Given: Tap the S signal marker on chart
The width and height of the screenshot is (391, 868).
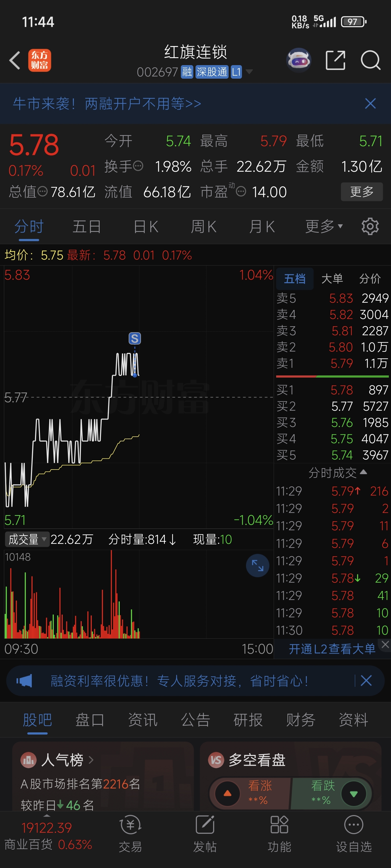Looking at the screenshot, I should pos(135,338).
